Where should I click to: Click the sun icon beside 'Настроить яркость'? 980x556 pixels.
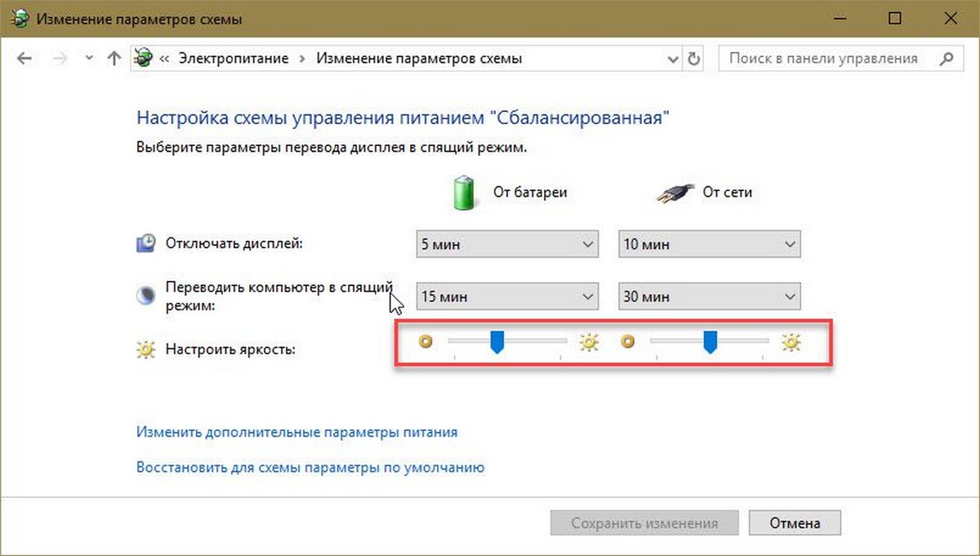coord(145,349)
